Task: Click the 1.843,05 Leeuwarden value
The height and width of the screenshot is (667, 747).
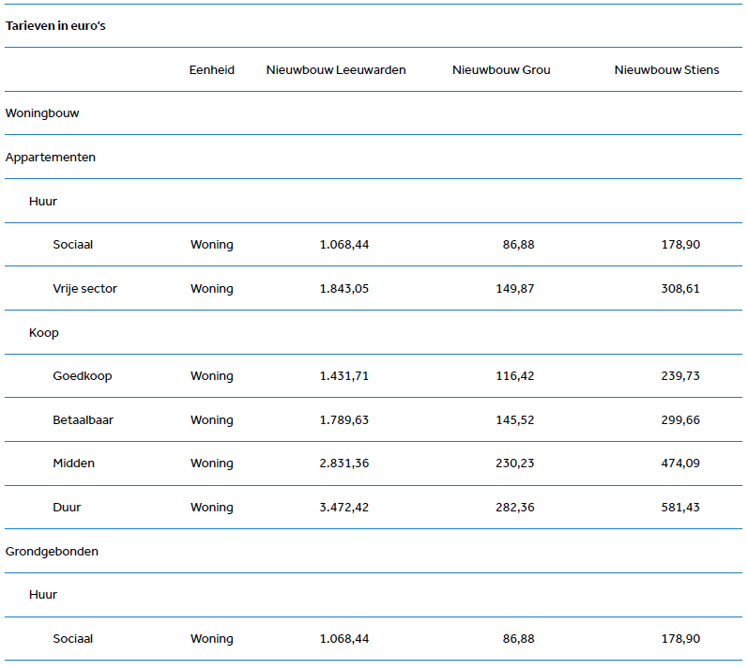Action: click(x=344, y=289)
